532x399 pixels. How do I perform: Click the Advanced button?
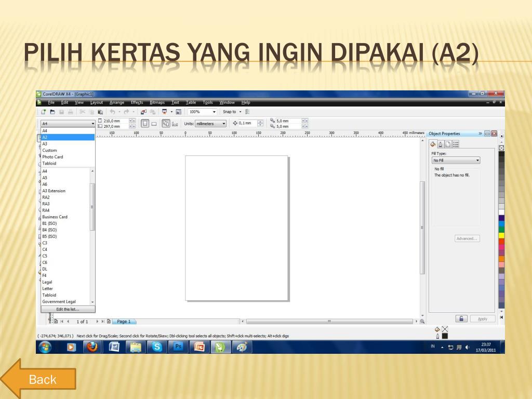tap(467, 238)
